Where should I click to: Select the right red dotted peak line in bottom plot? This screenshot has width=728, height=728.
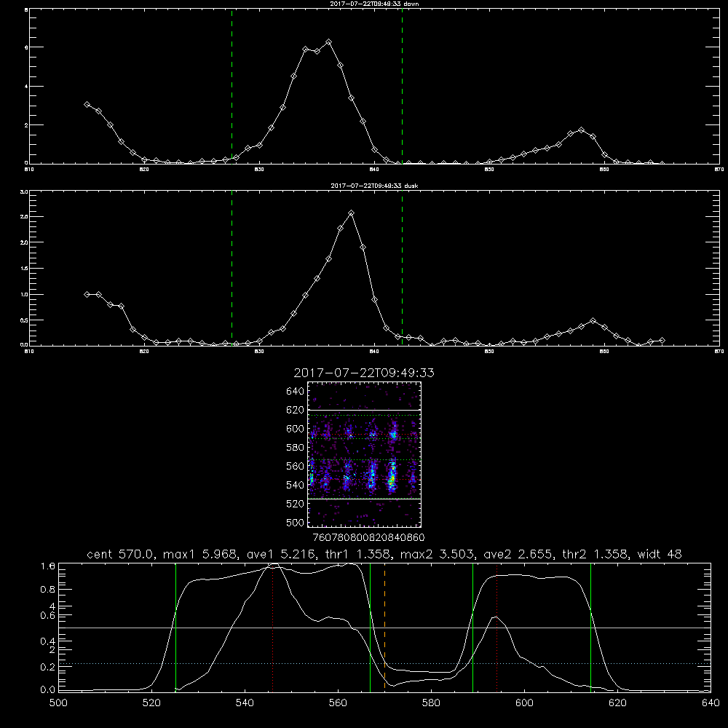(x=496, y=627)
